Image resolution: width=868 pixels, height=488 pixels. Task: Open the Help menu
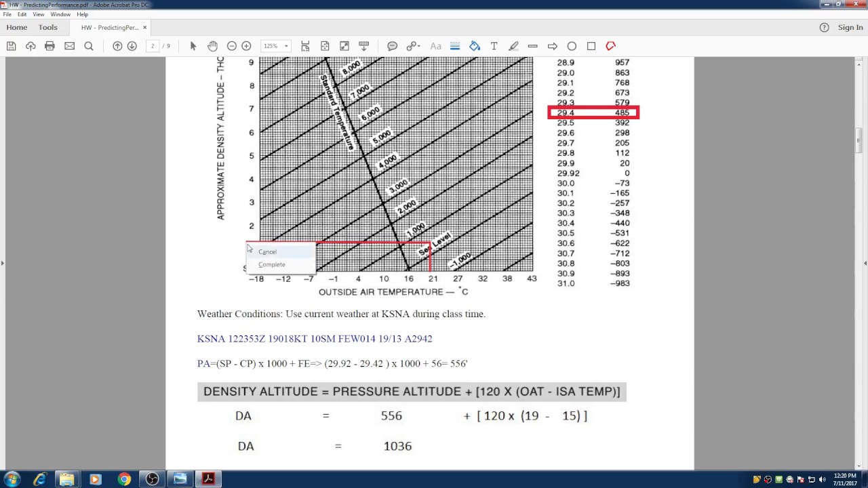[x=83, y=14]
